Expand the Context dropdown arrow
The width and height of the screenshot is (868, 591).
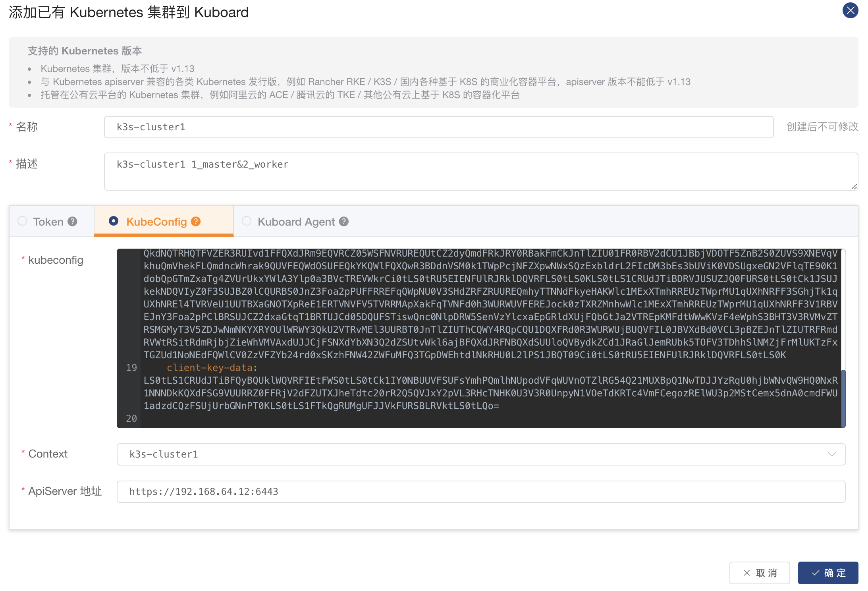tap(831, 454)
